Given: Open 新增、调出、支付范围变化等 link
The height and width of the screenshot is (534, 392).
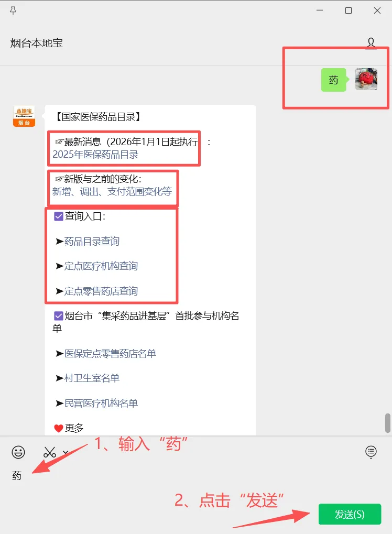Looking at the screenshot, I should coord(112,192).
